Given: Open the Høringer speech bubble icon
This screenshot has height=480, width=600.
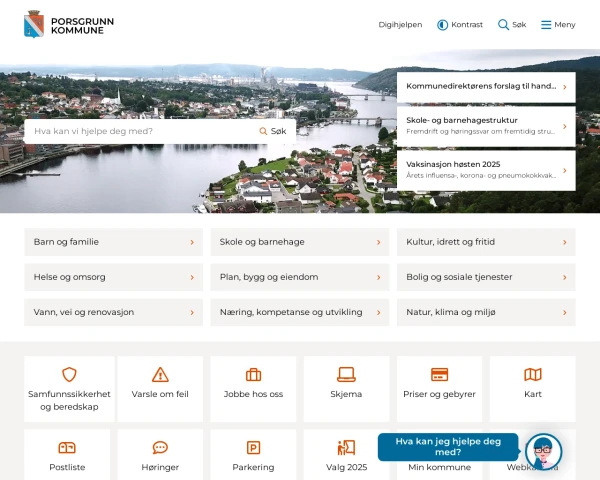Looking at the screenshot, I should (x=160, y=447).
